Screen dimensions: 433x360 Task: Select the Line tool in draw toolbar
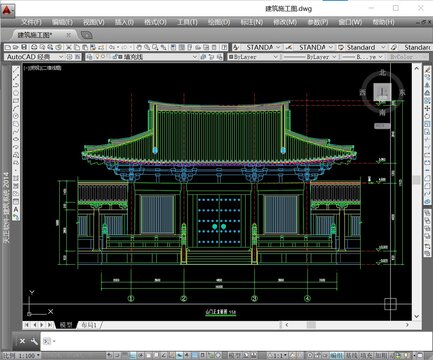click(16, 70)
